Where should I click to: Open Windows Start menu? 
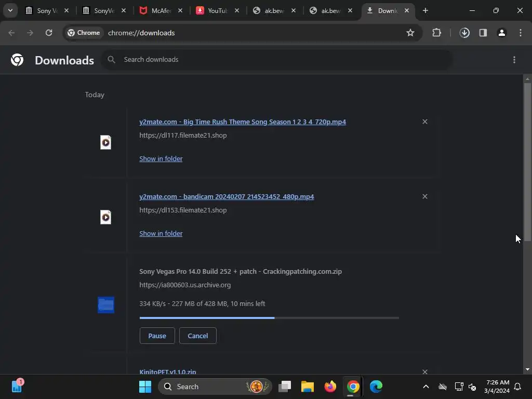click(145, 387)
